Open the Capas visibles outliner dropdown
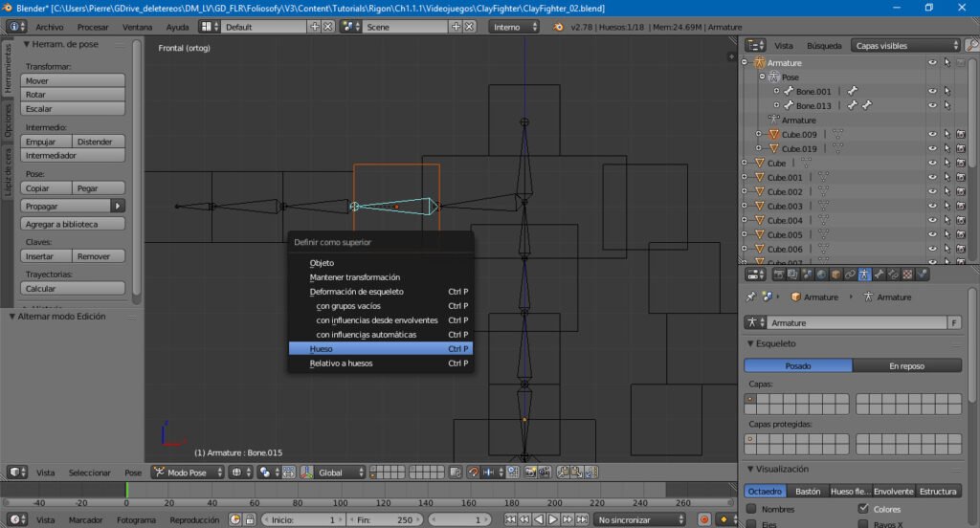The image size is (980, 528). click(905, 46)
